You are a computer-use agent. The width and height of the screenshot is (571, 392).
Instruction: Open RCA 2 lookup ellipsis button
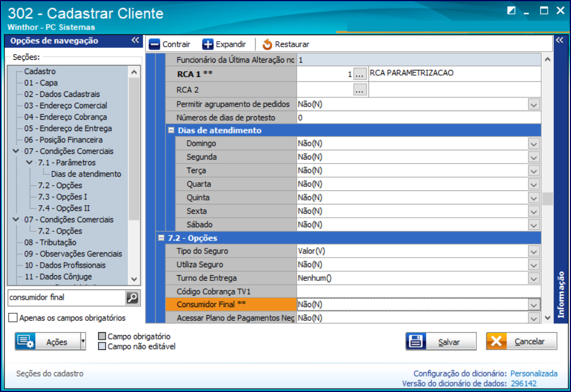point(359,90)
